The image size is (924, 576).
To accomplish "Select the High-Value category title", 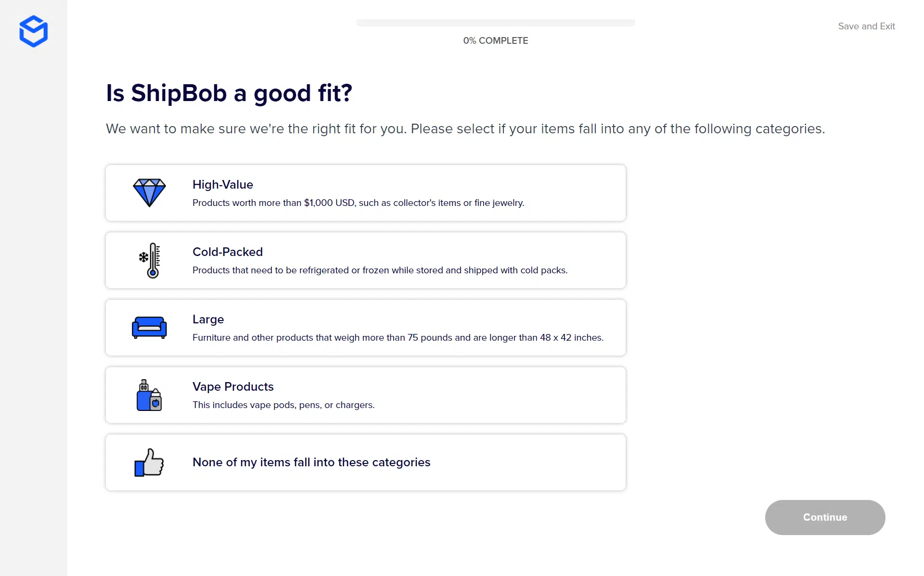I will (222, 184).
